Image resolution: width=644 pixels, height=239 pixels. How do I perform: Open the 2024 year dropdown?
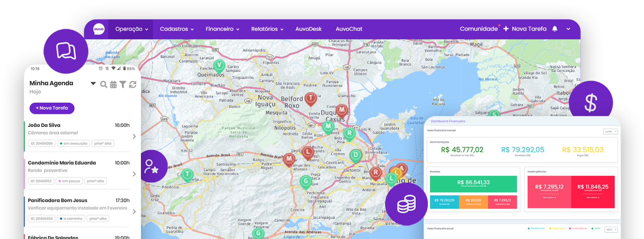(611, 229)
